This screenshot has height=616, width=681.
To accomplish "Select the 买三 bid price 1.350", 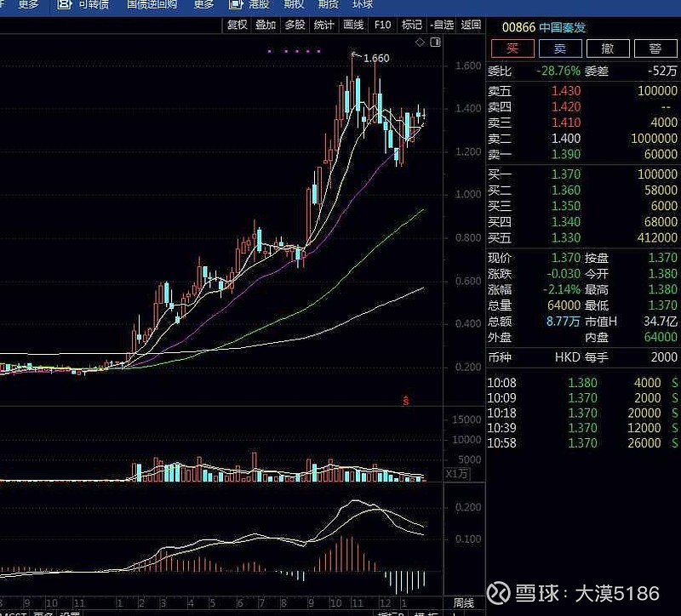I will pyautogui.click(x=566, y=206).
